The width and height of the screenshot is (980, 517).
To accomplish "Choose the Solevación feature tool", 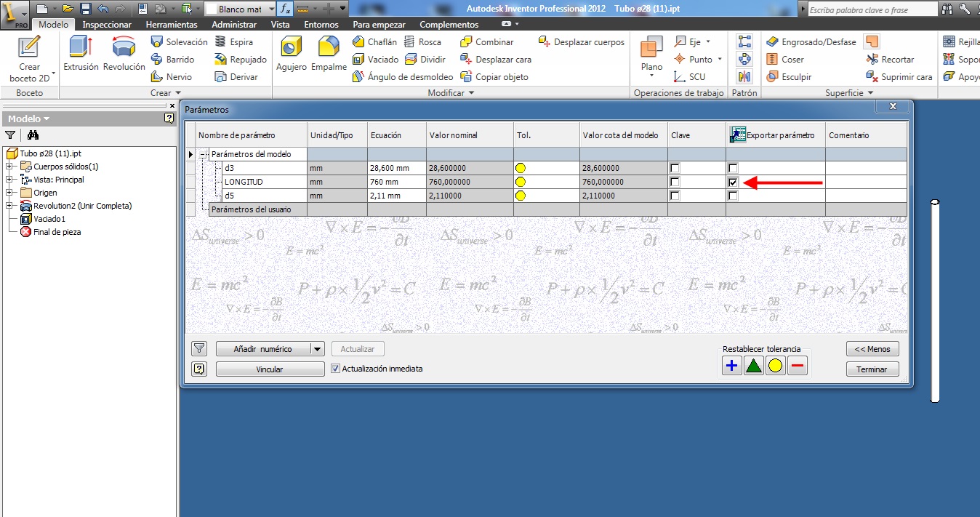I will pos(179,42).
